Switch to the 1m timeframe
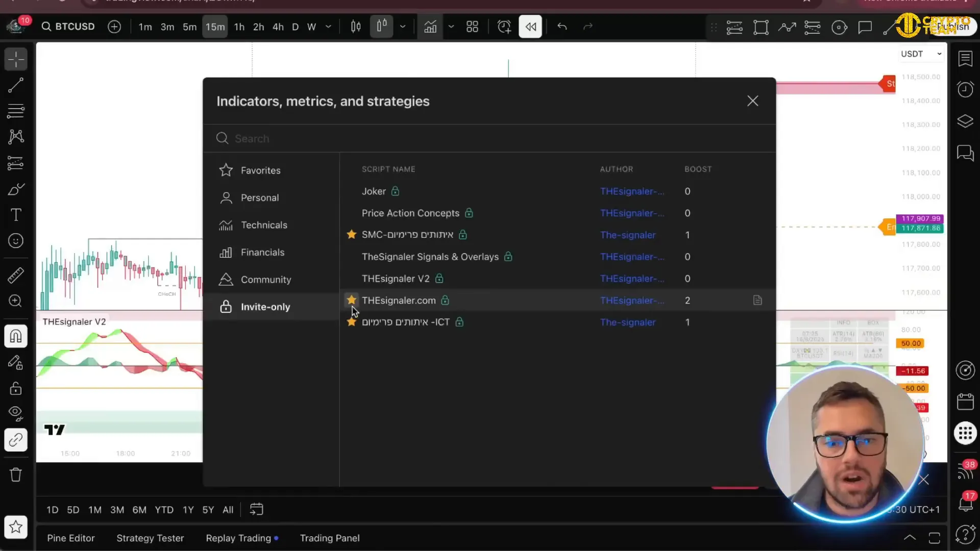Screen dimensions: 980x551 145,27
